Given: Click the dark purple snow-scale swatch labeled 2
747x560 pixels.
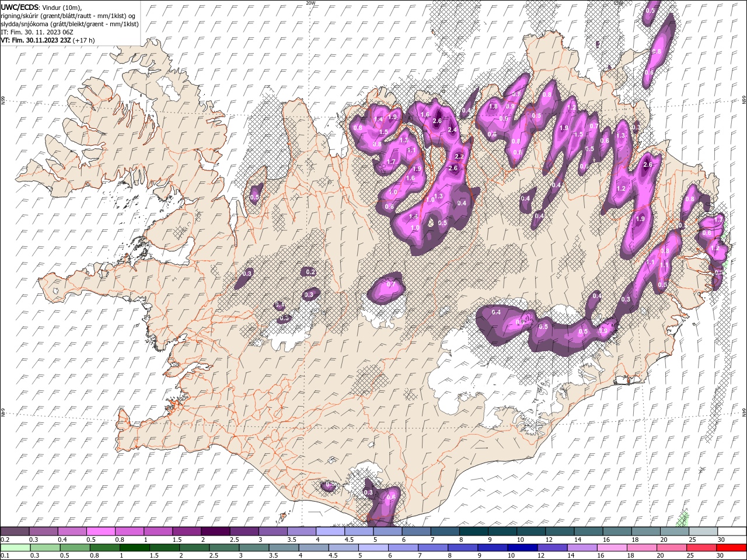Looking at the screenshot, I should [x=215, y=531].
